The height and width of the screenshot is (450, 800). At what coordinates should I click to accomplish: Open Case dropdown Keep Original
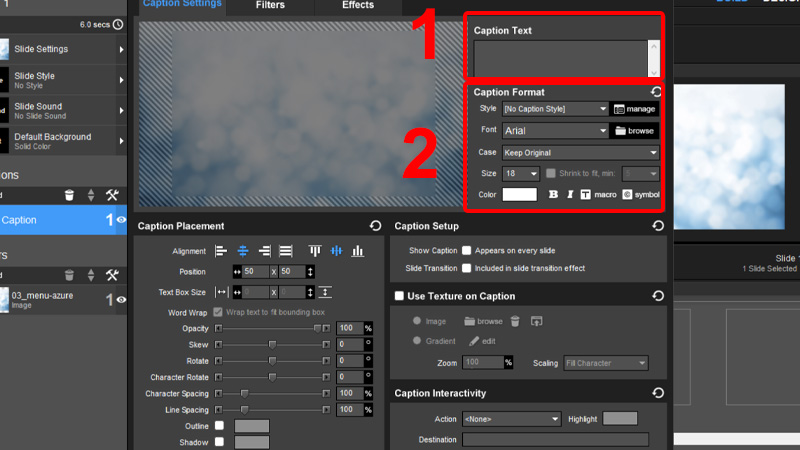pos(581,153)
